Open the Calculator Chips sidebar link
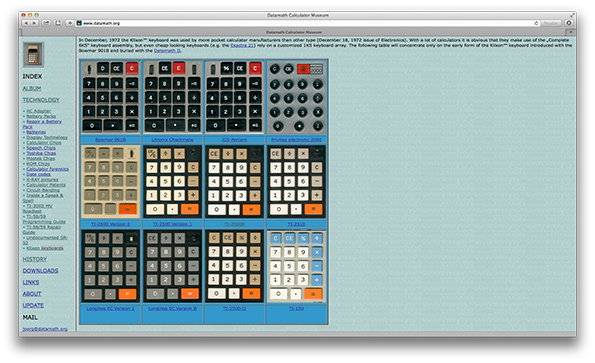 [44, 143]
